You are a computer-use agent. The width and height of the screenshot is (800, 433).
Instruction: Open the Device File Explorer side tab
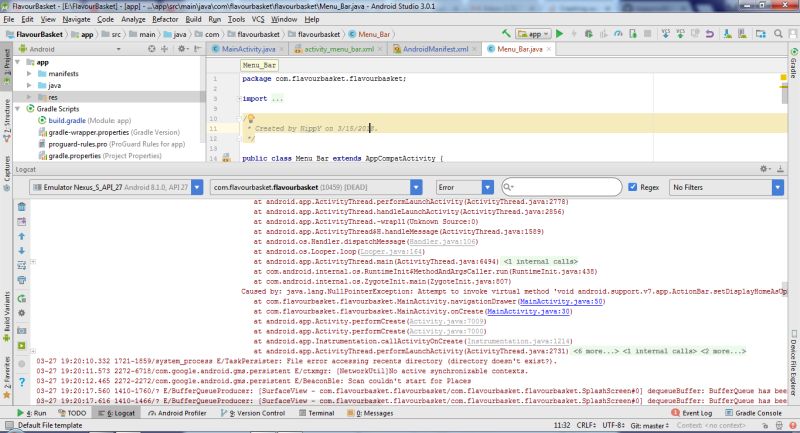[x=793, y=363]
